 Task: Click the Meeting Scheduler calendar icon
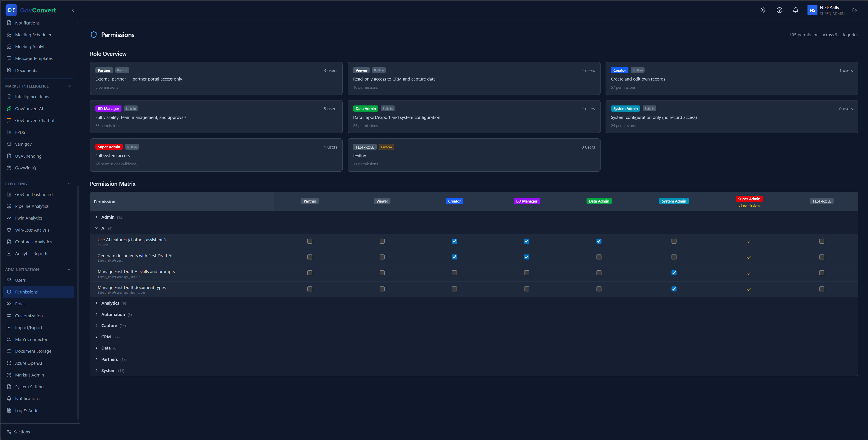point(9,35)
